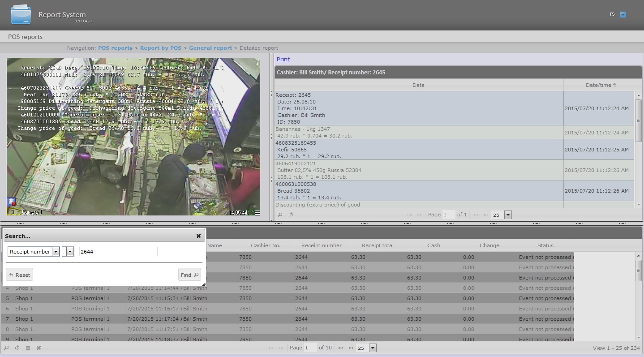Click the reload icon in bottom grid toolbar

pos(17,348)
